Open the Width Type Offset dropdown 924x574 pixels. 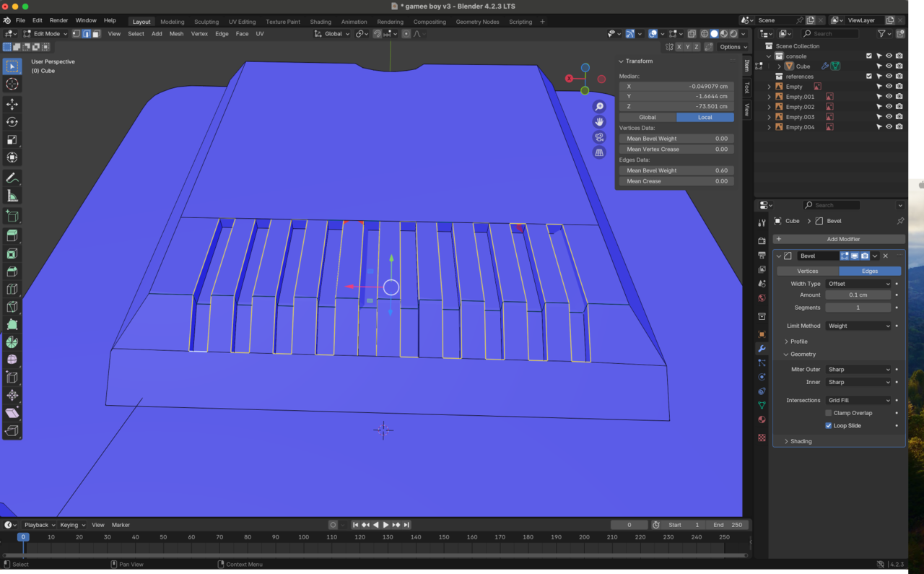click(x=858, y=284)
